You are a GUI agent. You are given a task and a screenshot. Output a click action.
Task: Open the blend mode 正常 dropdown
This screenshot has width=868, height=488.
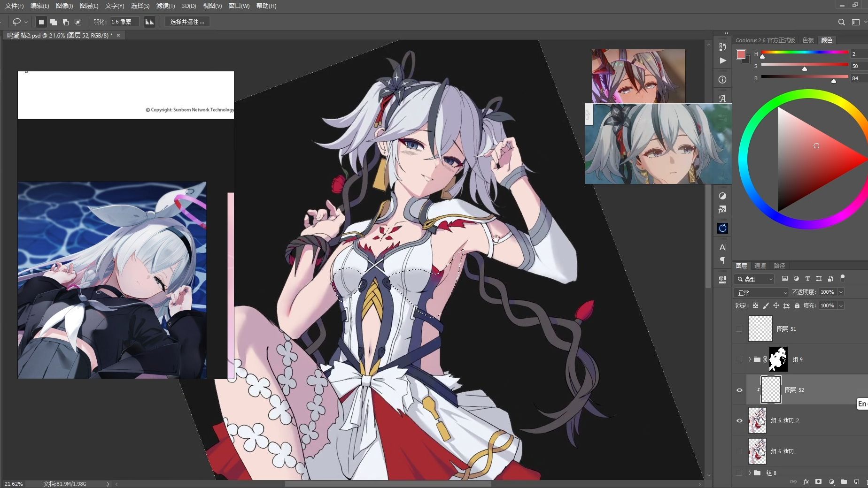[x=761, y=292]
